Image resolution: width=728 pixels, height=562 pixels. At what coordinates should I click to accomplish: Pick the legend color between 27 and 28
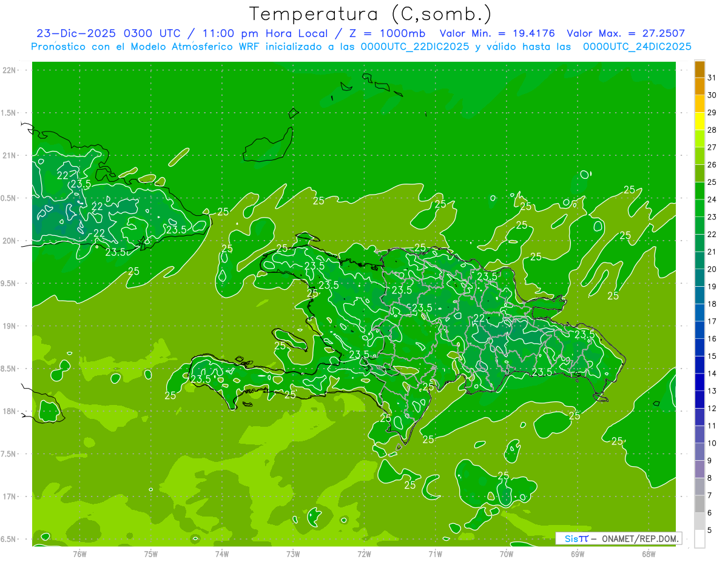(x=699, y=139)
